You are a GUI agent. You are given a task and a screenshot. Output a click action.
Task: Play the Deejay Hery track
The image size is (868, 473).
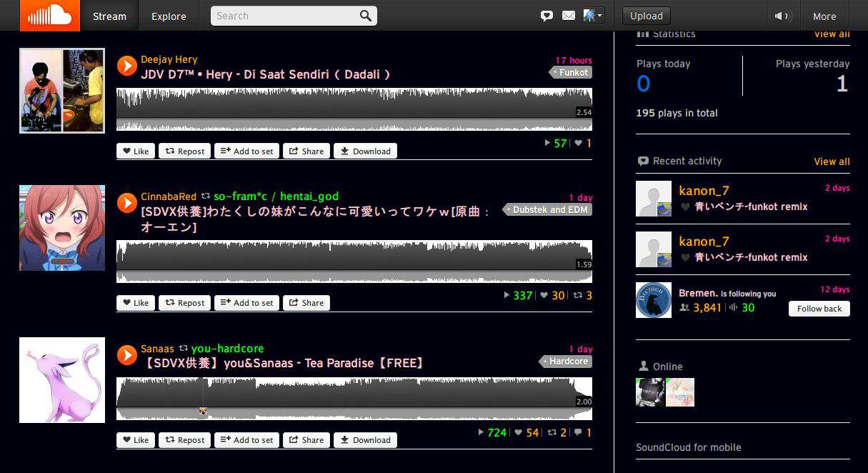pyautogui.click(x=126, y=66)
